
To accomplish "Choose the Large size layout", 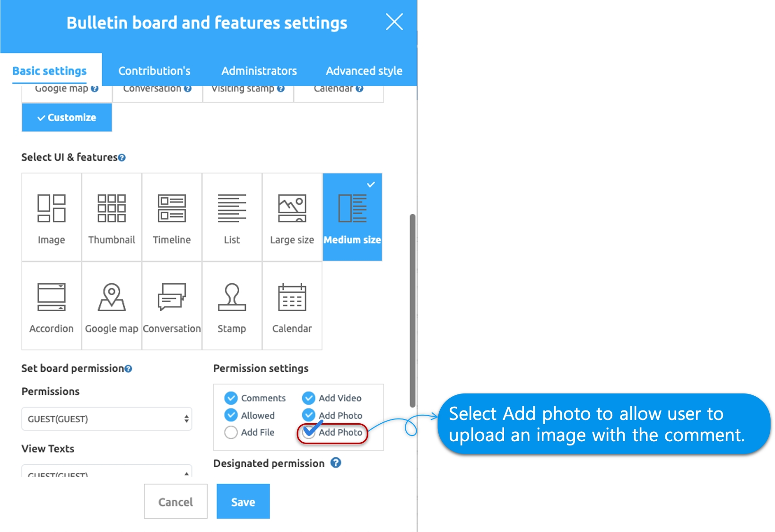I will click(x=292, y=217).
